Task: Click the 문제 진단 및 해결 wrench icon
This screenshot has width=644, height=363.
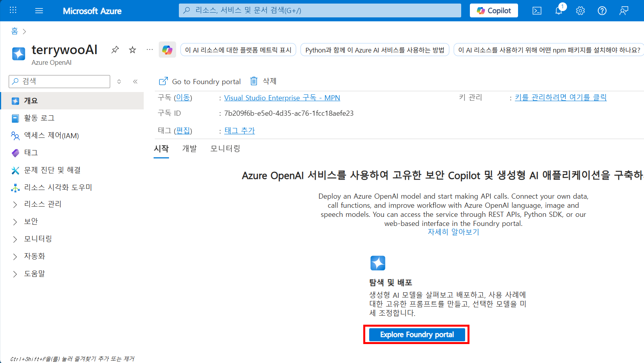Action: 15,170
